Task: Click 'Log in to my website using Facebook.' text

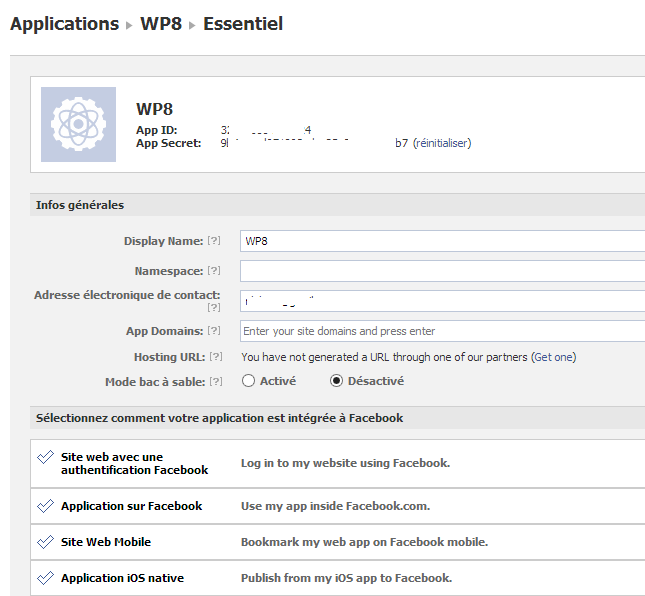Action: click(x=346, y=463)
